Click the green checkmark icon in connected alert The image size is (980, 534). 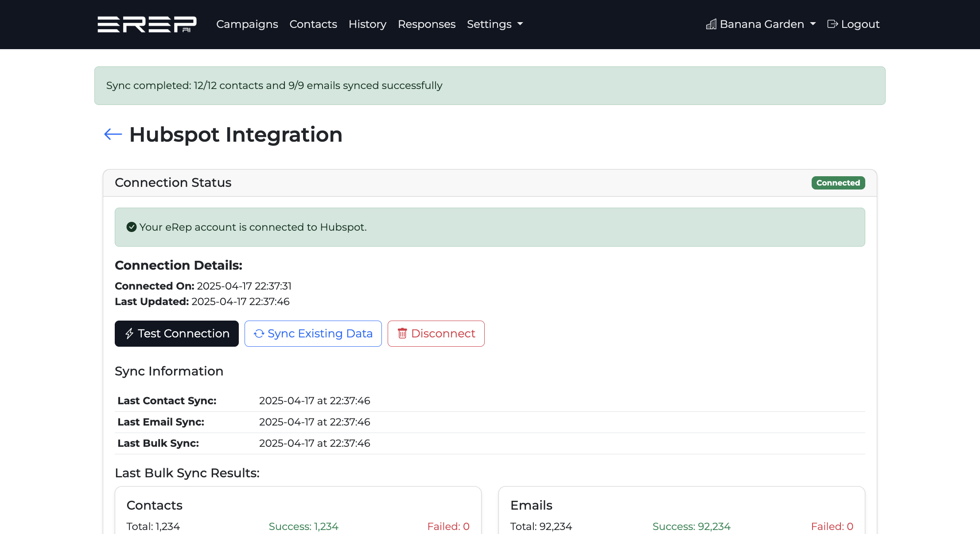tap(132, 227)
